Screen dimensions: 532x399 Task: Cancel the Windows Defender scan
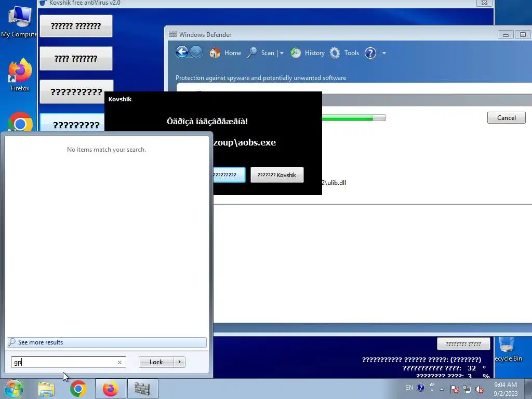506,118
